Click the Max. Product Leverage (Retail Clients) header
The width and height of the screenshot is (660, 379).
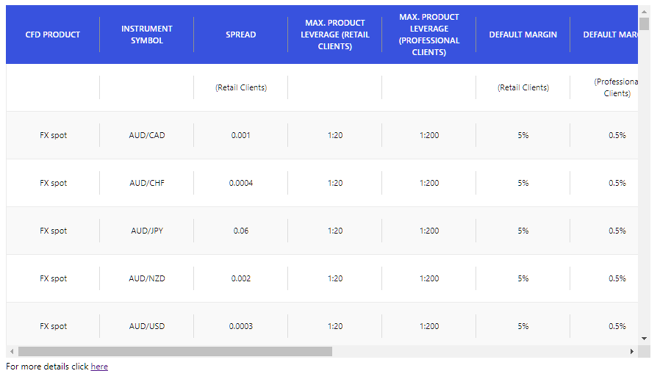coord(335,35)
